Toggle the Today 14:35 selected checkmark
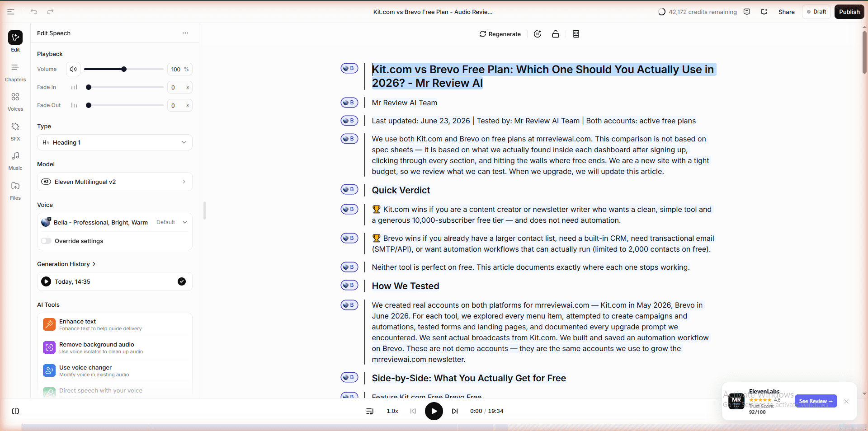This screenshot has width=868, height=431. (x=182, y=281)
